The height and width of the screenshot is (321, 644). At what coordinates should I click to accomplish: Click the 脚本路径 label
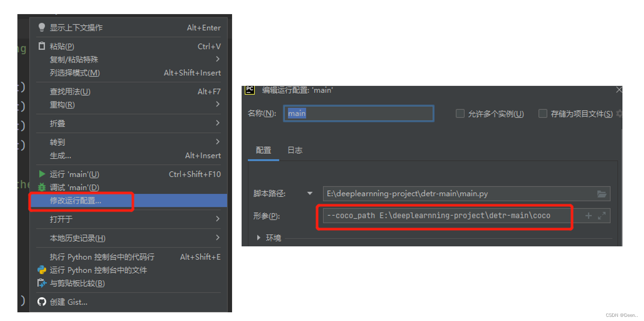click(x=270, y=194)
